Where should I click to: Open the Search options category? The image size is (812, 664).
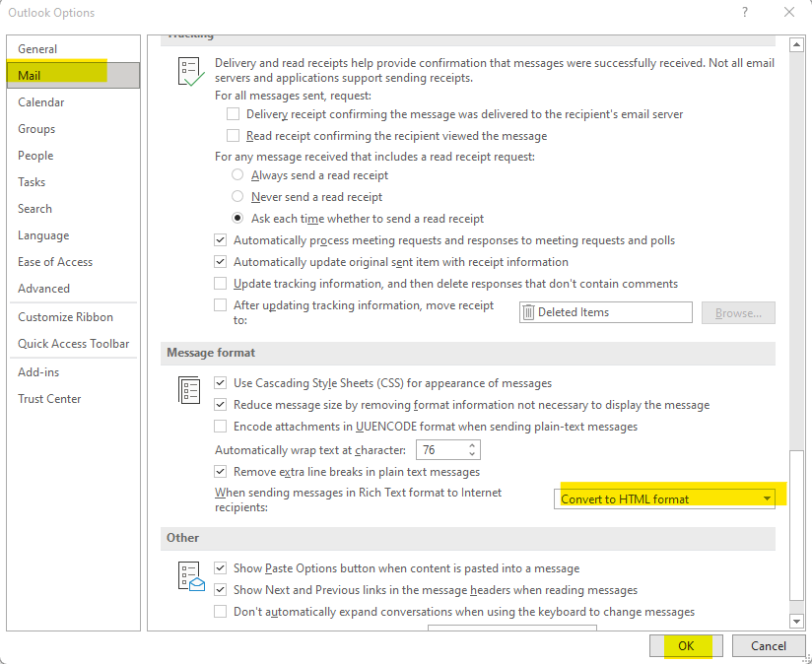[x=74, y=209]
